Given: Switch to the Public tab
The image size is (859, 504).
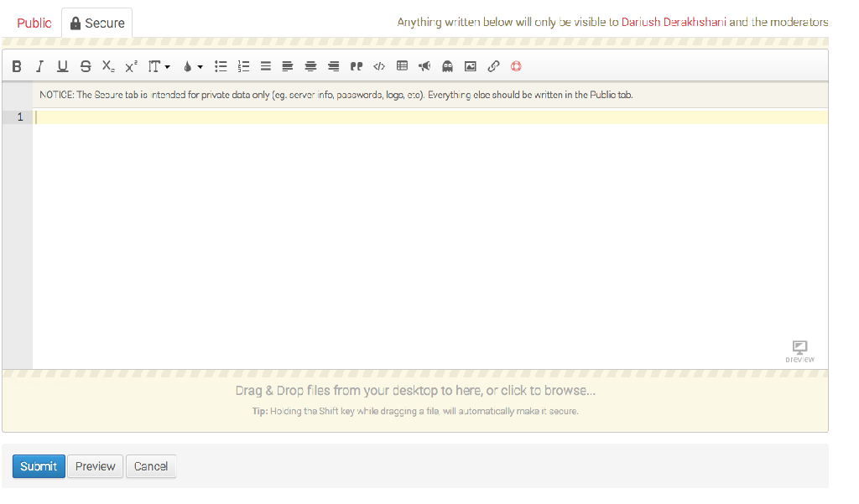Looking at the screenshot, I should pyautogui.click(x=34, y=23).
